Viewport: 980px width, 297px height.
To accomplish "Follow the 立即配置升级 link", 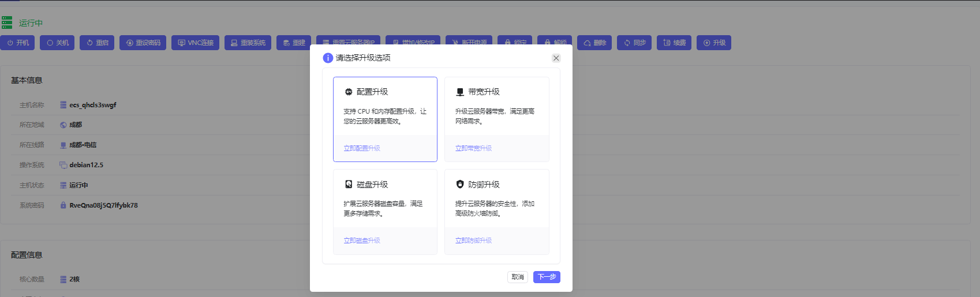I will (x=362, y=148).
